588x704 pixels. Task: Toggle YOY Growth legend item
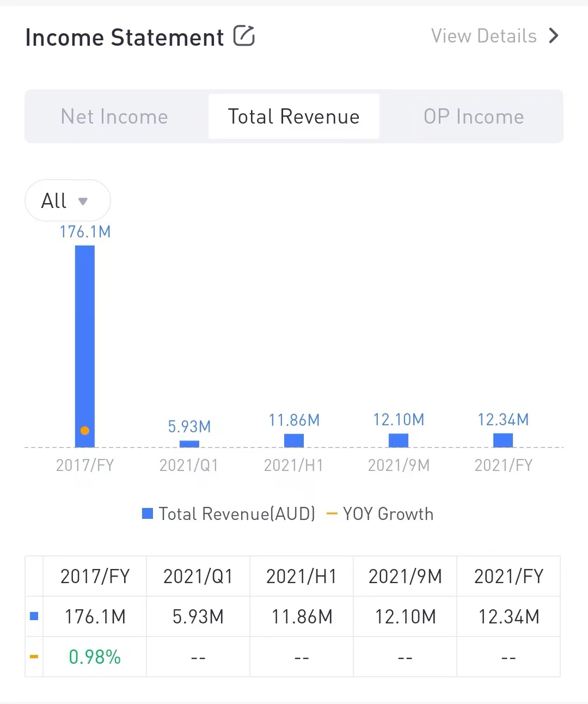point(380,514)
